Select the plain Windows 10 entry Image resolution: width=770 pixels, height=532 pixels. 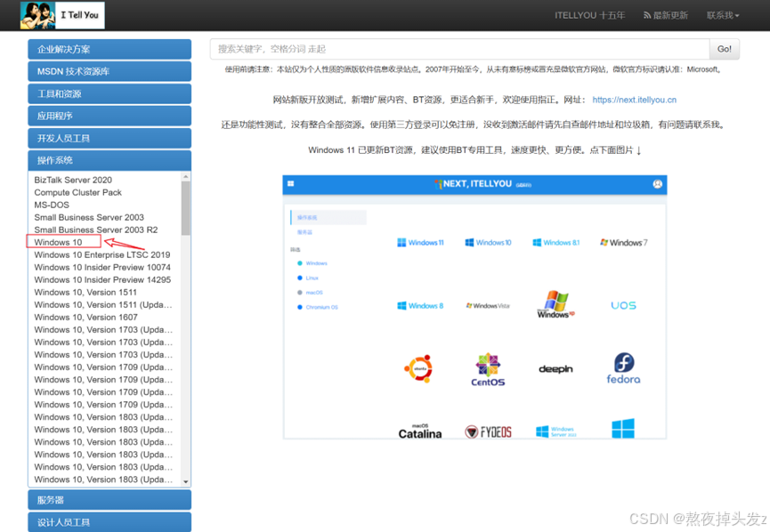coord(58,242)
